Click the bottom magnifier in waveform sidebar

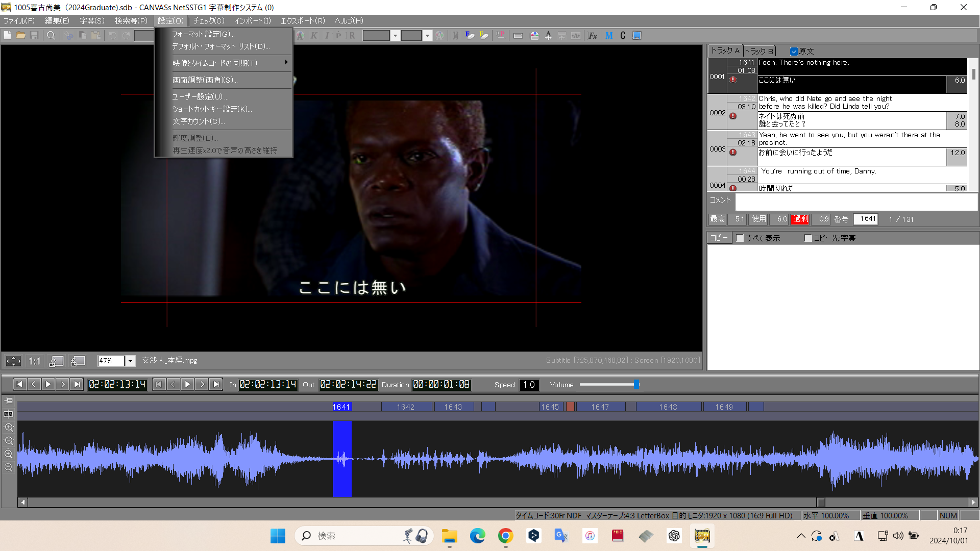coord(9,467)
